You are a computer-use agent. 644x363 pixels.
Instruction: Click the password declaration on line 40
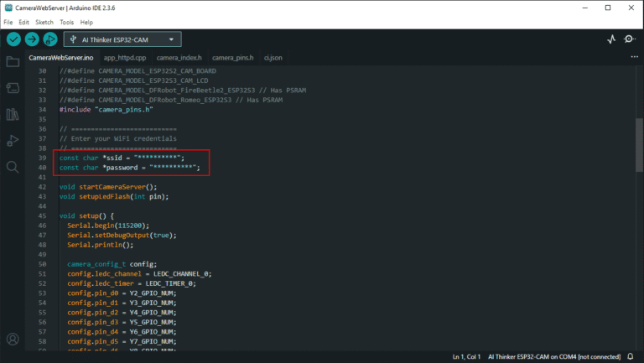[x=130, y=168]
